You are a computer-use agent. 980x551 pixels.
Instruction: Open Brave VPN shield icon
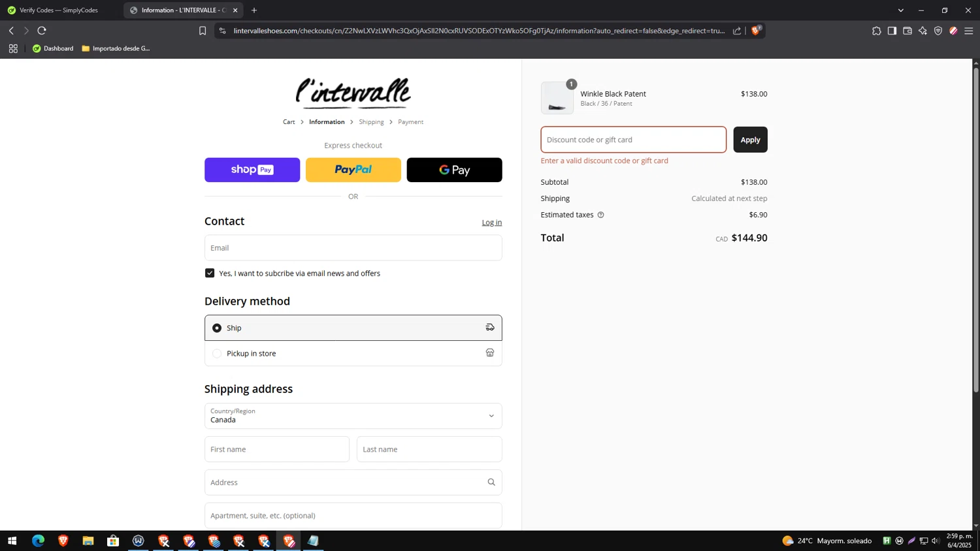tap(938, 31)
